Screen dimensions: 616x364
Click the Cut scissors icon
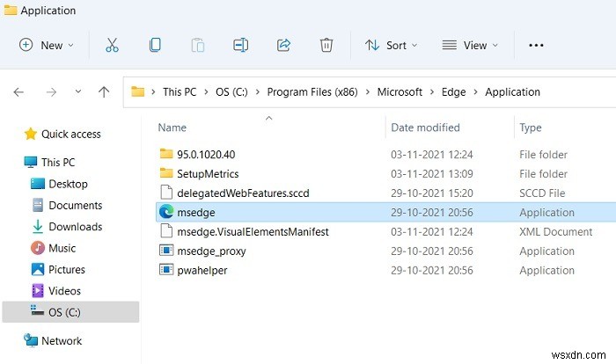[112, 45]
